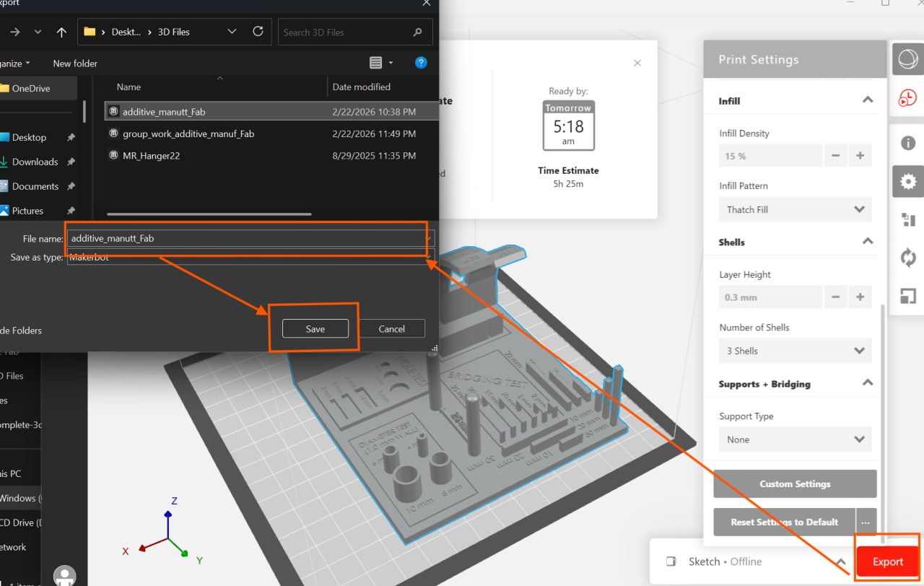Screen dimensions: 924x586
Task: Navigate up a folder with the up arrow
Action: pos(61,32)
